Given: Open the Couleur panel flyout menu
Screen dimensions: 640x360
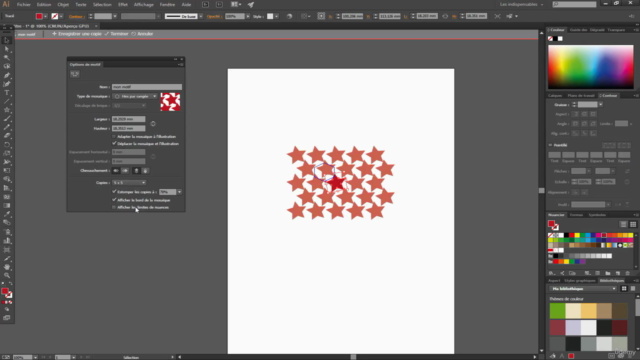Looking at the screenshot, I should click(x=636, y=30).
